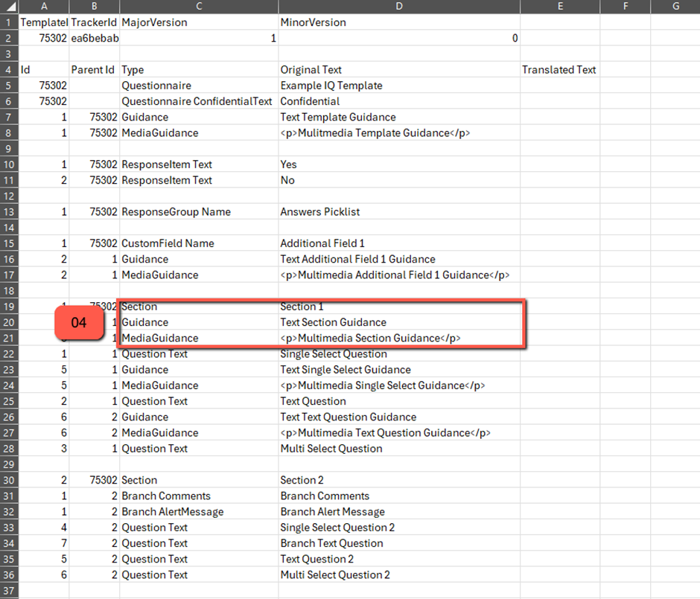700x599 pixels.
Task: Select the column C header
Action: [199, 7]
